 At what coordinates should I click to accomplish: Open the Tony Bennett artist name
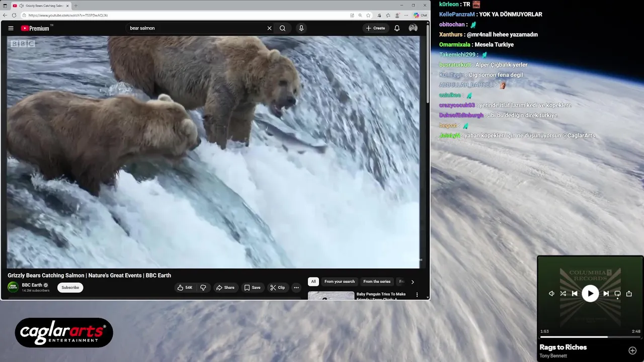[x=553, y=356]
